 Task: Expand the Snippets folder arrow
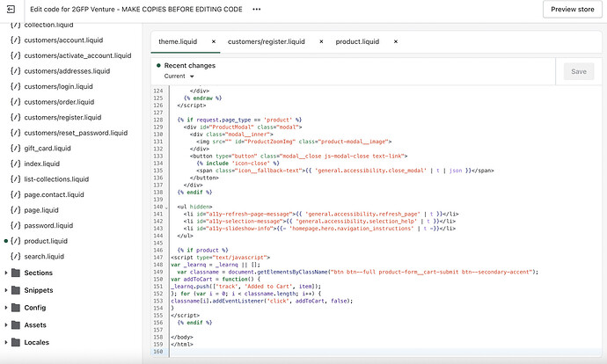click(6, 290)
